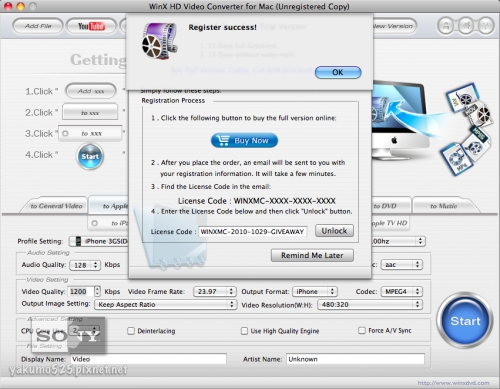Open the Keep Aspect Ratio dropdown
The height and width of the screenshot is (389, 500).
[x=166, y=304]
